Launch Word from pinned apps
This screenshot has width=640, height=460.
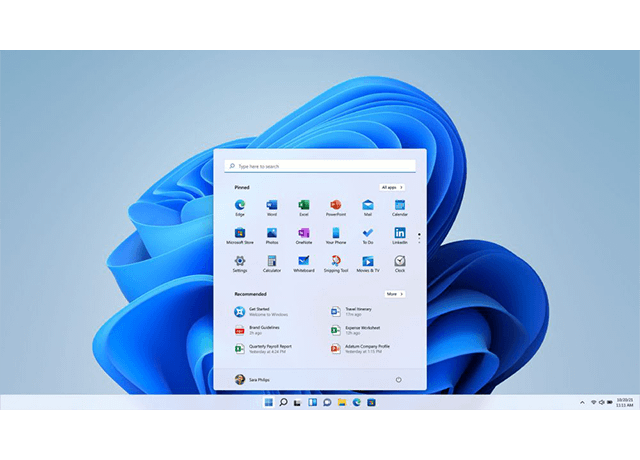click(x=272, y=207)
